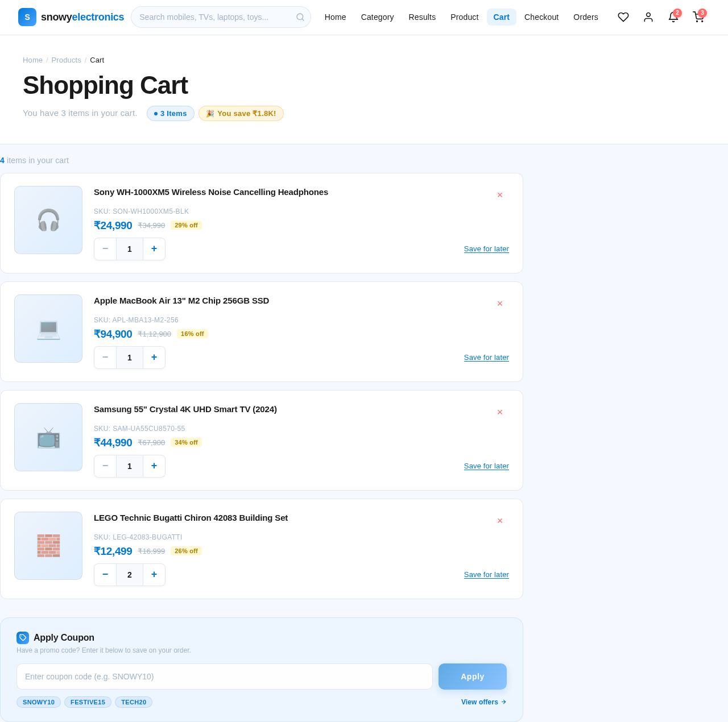Open the user account icon

tap(648, 17)
